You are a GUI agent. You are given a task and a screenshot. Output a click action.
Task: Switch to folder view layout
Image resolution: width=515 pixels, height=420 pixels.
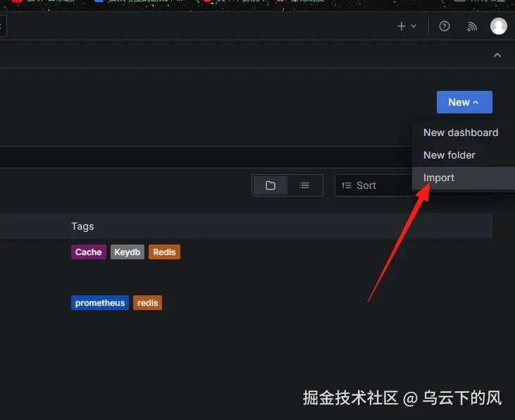[271, 185]
